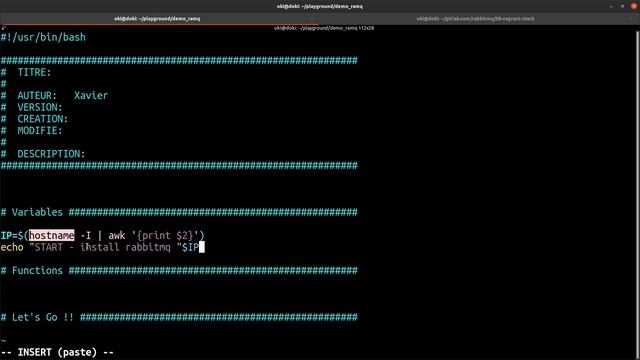Close the terminal window with the red button
The image size is (640, 360).
[634, 6]
